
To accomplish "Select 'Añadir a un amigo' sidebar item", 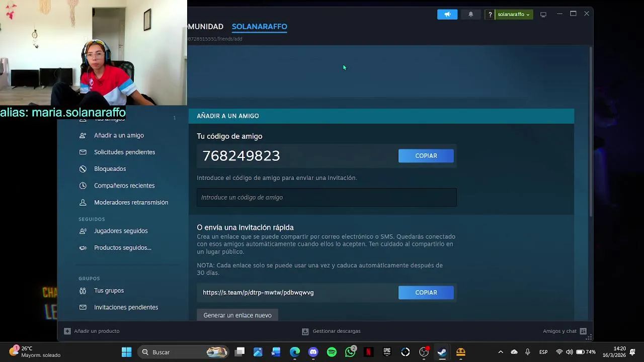I will [119, 135].
